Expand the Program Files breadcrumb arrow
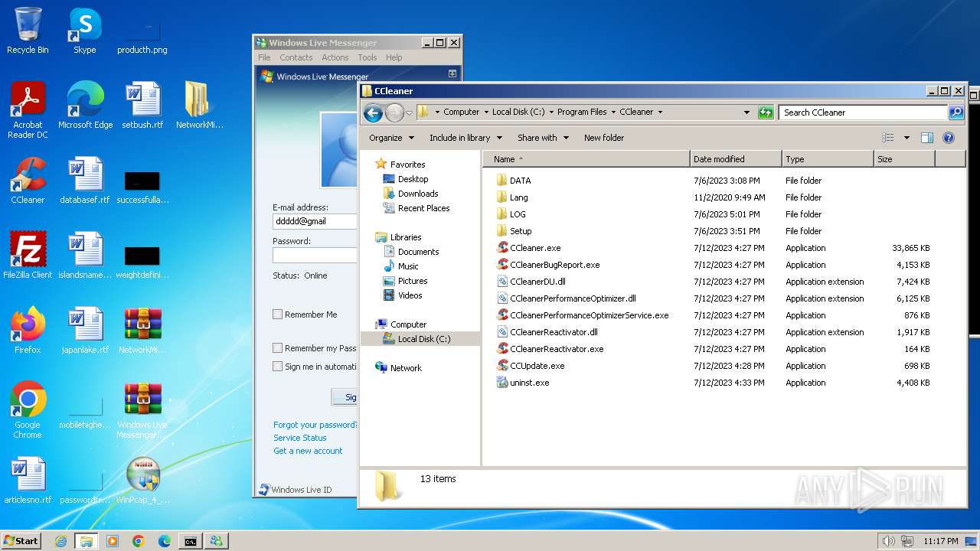The width and height of the screenshot is (980, 551). pos(613,112)
